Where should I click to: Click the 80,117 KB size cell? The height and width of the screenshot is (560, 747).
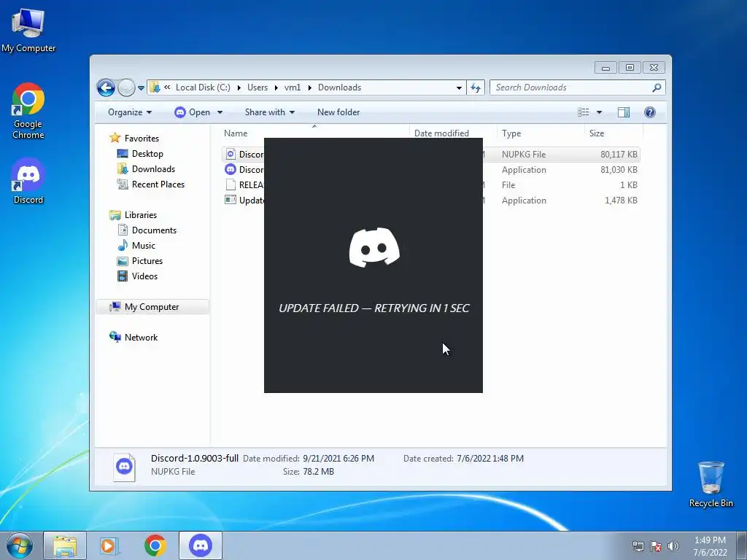pyautogui.click(x=619, y=155)
